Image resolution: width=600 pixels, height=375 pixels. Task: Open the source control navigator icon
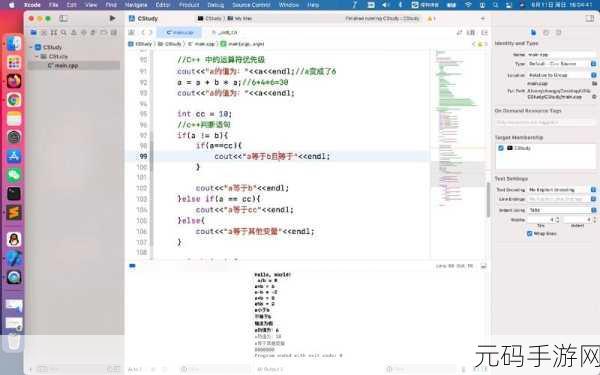click(x=44, y=33)
